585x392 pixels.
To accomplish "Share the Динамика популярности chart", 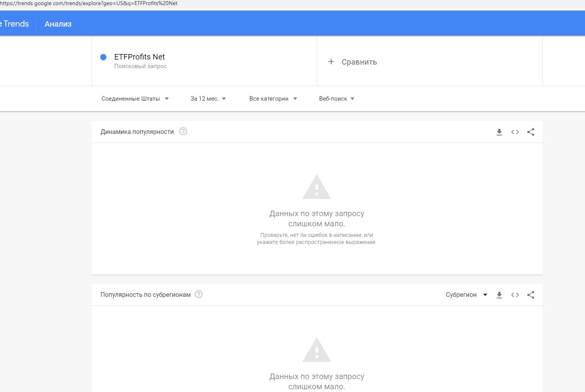I will (531, 132).
